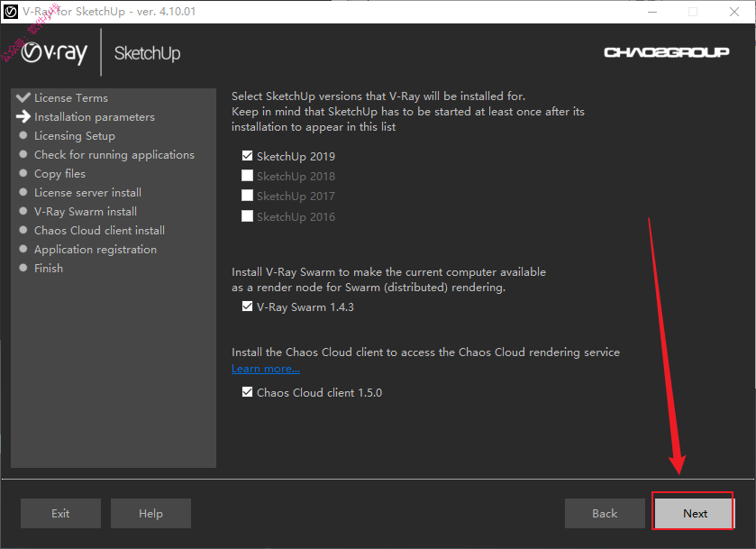Uncheck the Chaos Cloud client 1.5.0 checkbox
The height and width of the screenshot is (549, 756).
(247, 392)
